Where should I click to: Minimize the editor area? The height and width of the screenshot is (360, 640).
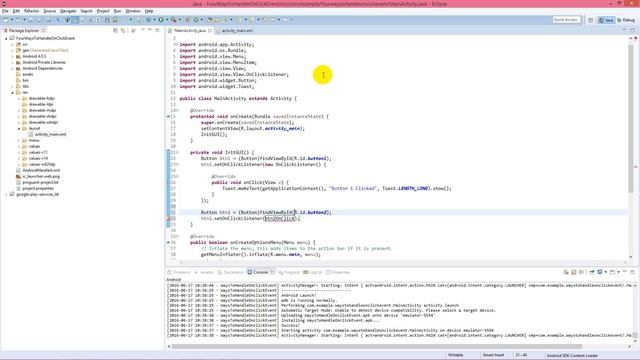(625, 30)
